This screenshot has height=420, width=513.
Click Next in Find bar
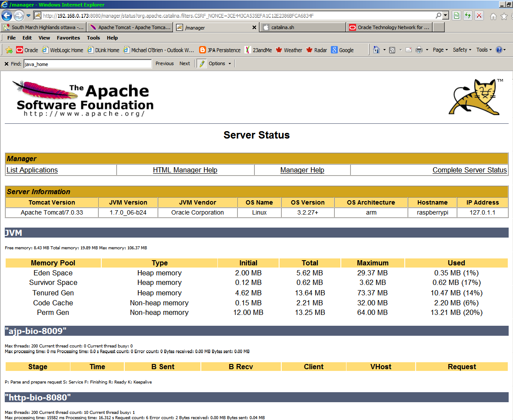[x=184, y=64]
